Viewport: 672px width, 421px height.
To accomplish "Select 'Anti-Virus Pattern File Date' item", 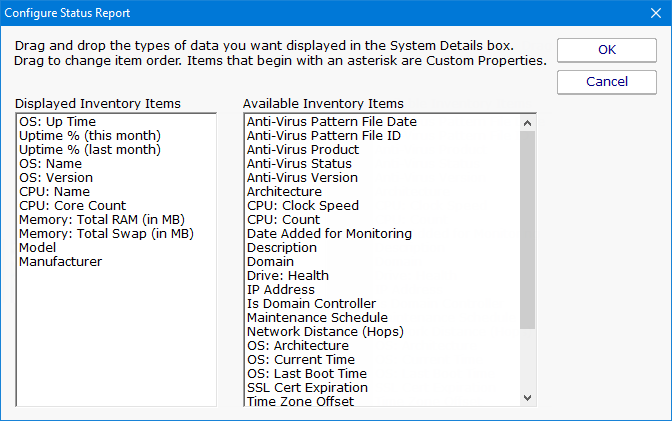I will [331, 122].
